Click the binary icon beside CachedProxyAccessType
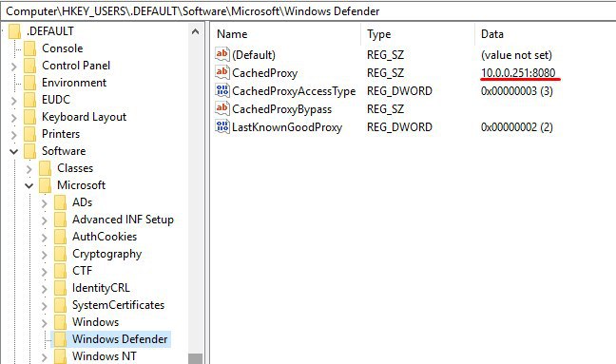Image resolution: width=616 pixels, height=364 pixels. (x=221, y=90)
